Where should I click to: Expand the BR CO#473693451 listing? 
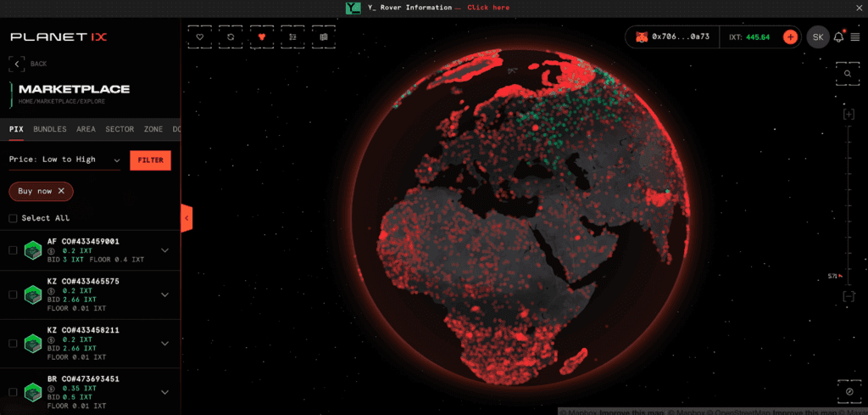coord(164,391)
